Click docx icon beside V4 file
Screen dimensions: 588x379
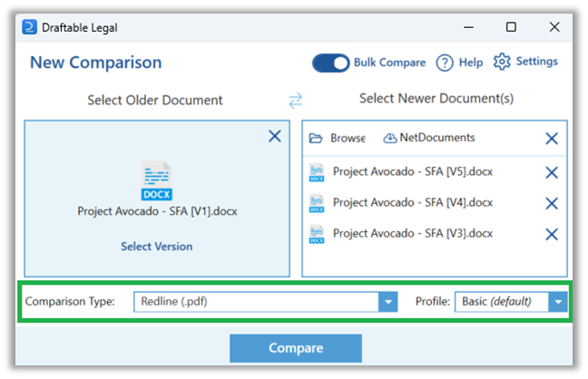pos(317,204)
